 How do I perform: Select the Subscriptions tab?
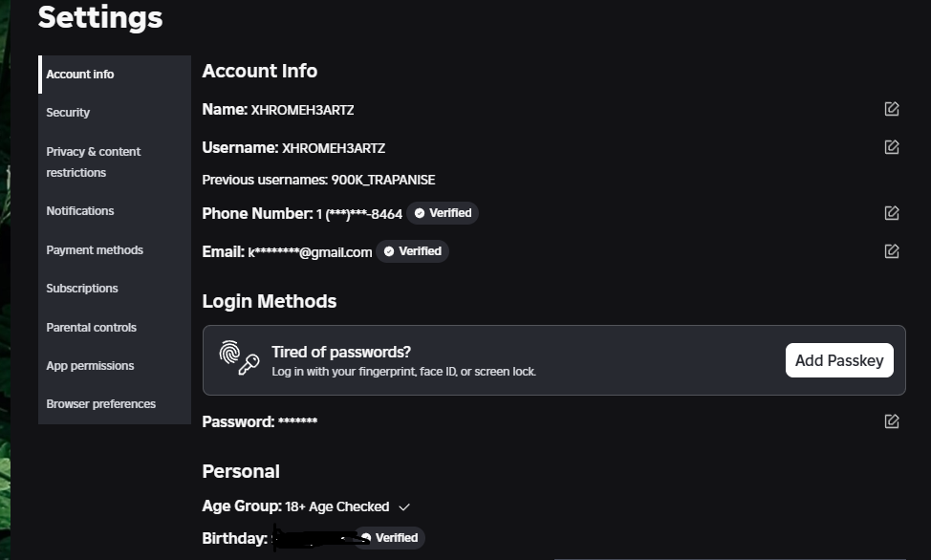(82, 289)
